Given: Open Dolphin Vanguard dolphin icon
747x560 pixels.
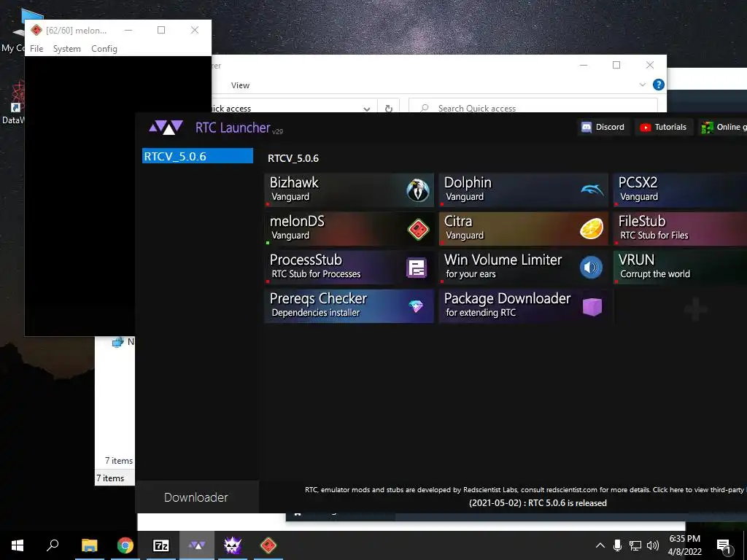Looking at the screenshot, I should pos(592,190).
